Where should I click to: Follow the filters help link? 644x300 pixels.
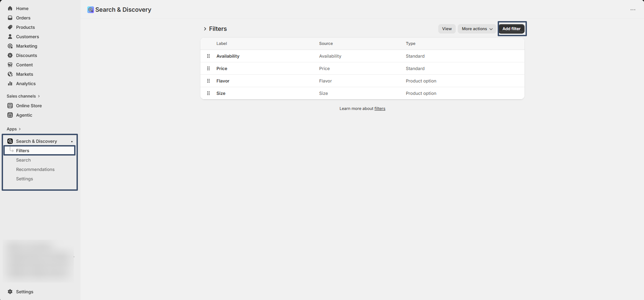(x=380, y=109)
